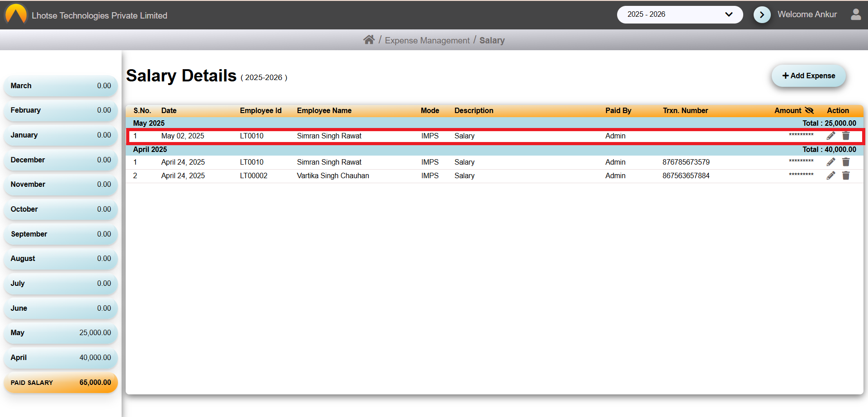Image resolution: width=868 pixels, height=417 pixels.
Task: Click PAID SALARY total 65,000.00
Action: coord(61,383)
